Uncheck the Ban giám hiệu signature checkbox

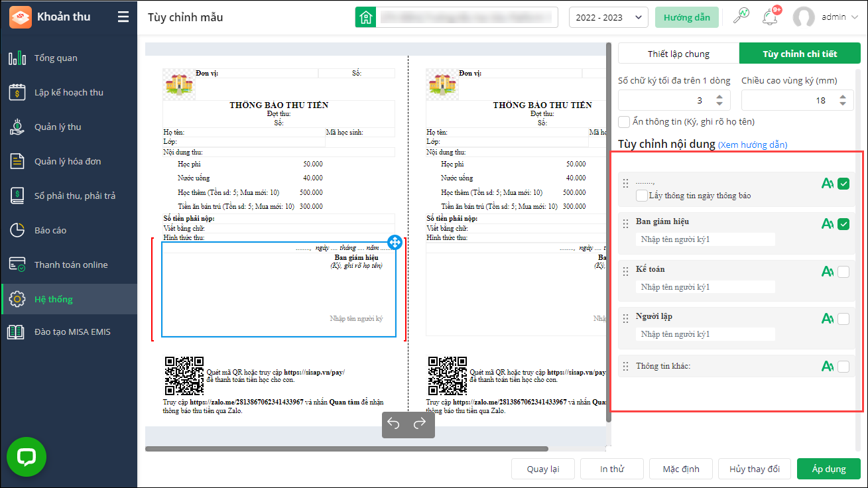[x=843, y=224]
